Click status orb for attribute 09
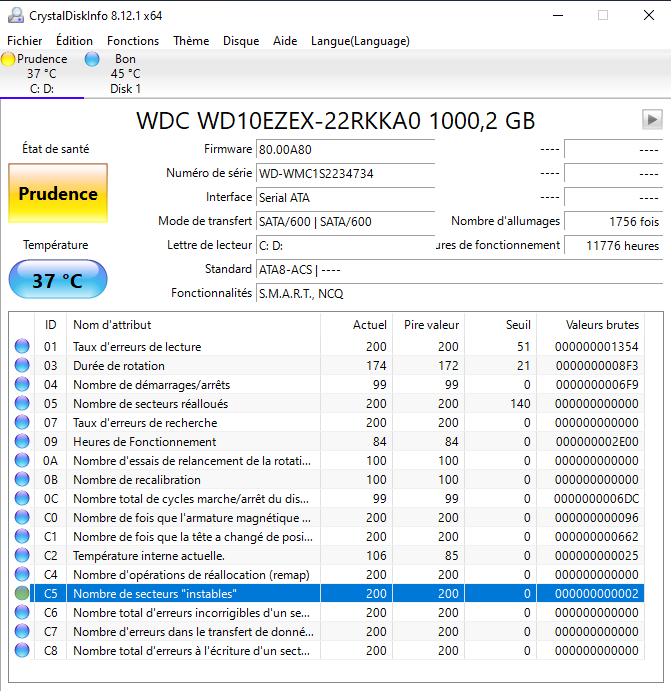671x691 pixels. point(22,441)
